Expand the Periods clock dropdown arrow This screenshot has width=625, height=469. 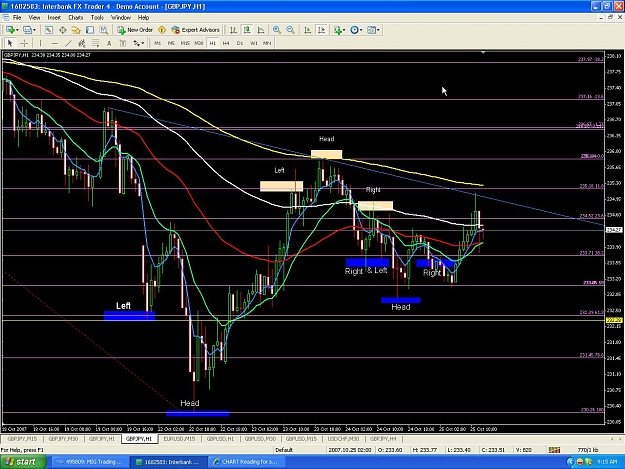tap(361, 30)
